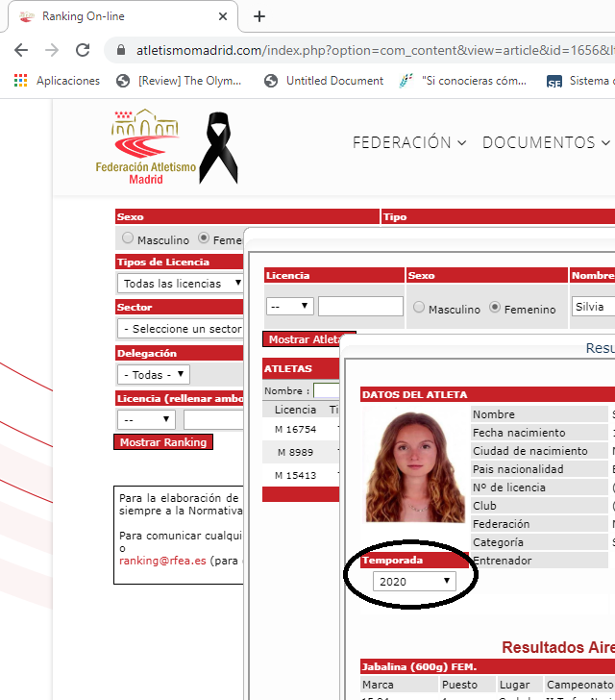Click the Licencia column header in ATLETAS
This screenshot has width=615, height=700.
(295, 410)
